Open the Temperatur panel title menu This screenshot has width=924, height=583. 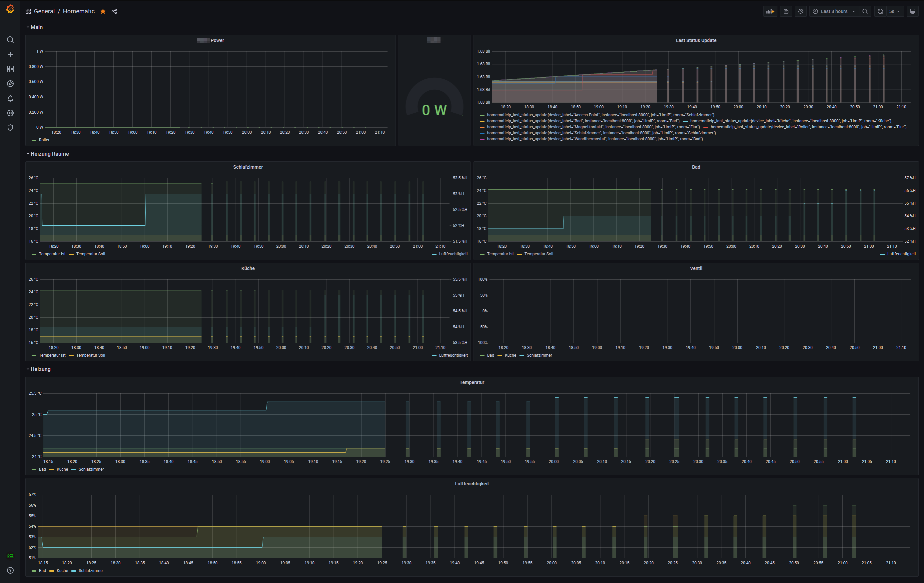click(x=471, y=382)
